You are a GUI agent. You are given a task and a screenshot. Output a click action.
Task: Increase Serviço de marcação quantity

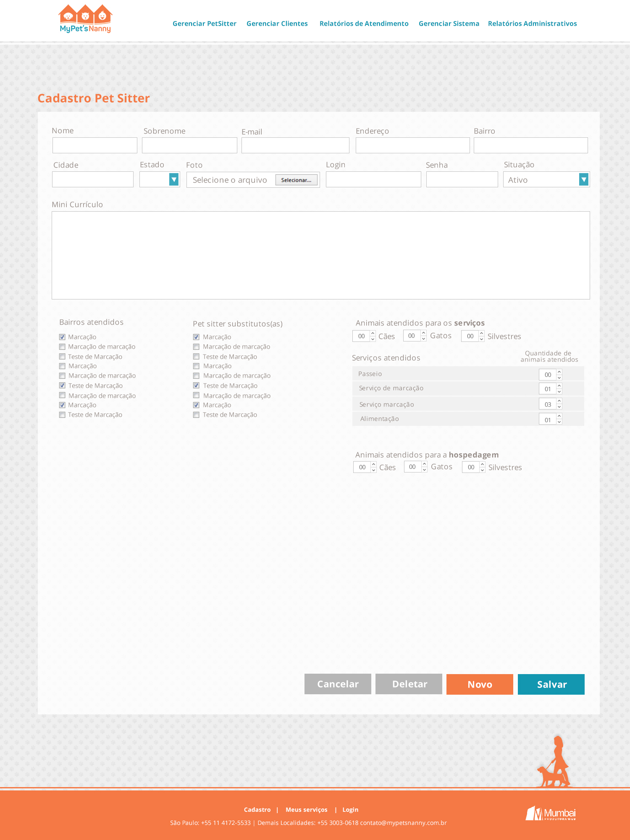click(x=559, y=386)
